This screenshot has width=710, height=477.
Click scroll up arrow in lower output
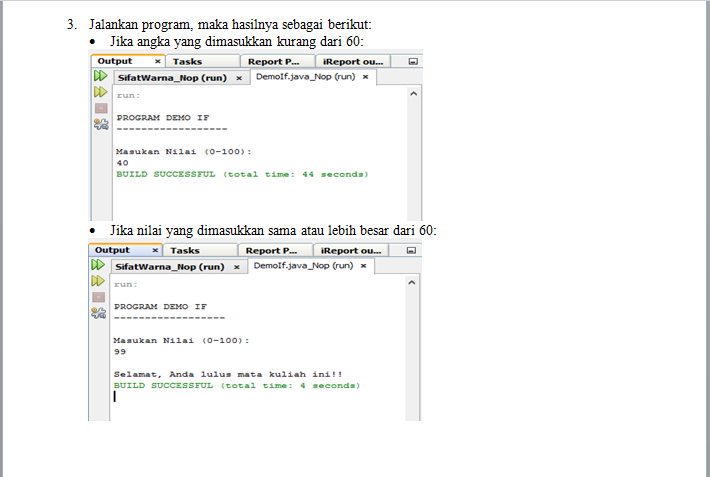point(412,283)
